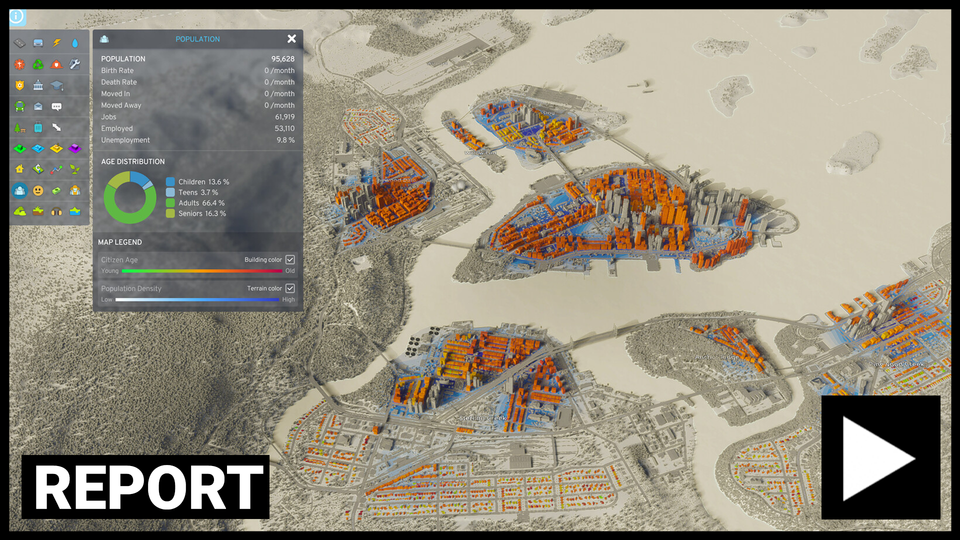Click the Population Density gradient bar
Screen dimensions: 960x540
point(197,299)
